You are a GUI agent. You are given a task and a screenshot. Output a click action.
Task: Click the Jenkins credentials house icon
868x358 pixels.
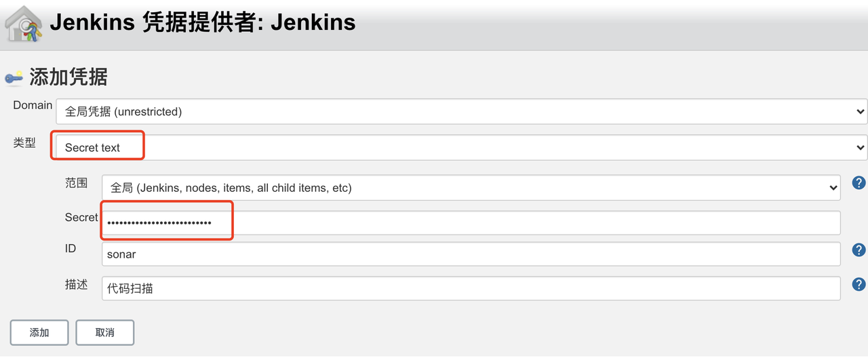[24, 24]
